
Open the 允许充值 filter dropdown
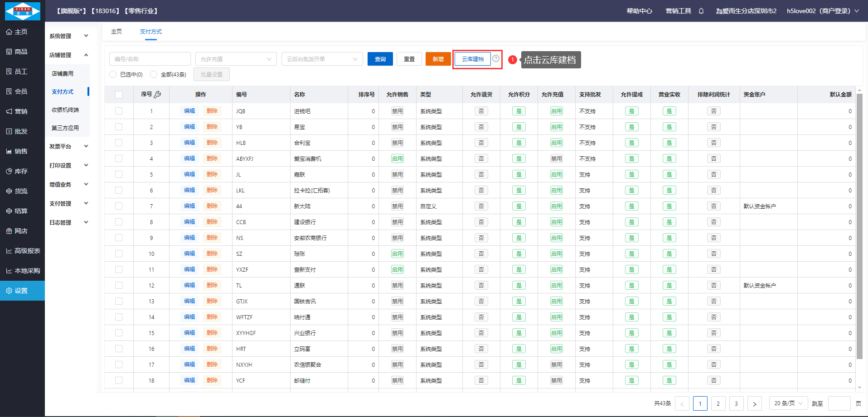click(236, 59)
